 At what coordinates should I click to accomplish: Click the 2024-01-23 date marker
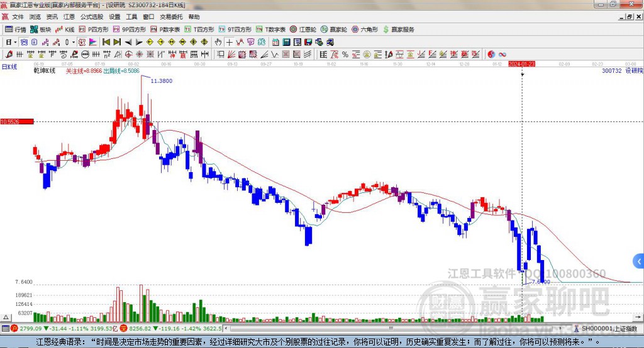click(x=521, y=64)
